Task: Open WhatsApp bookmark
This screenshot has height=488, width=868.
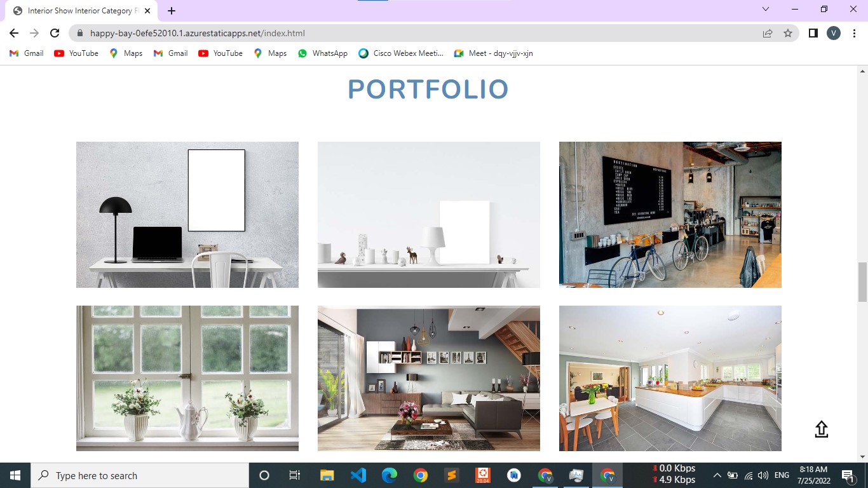Action: pos(323,53)
